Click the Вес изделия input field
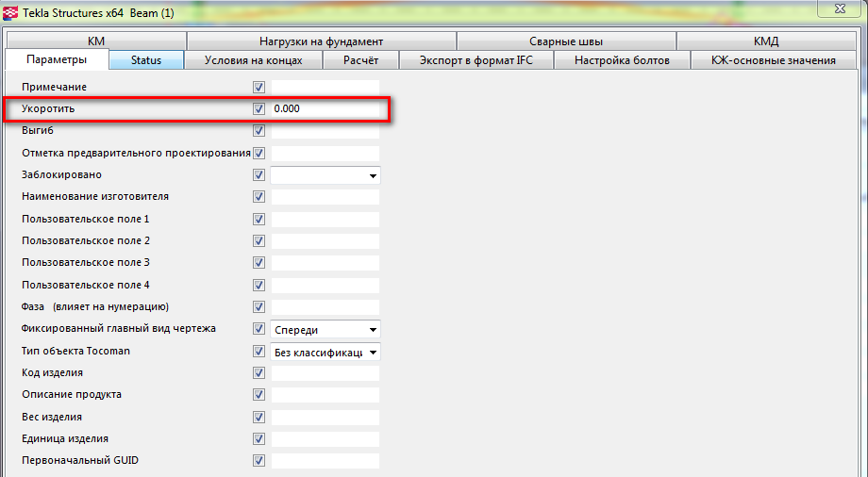 pos(325,418)
